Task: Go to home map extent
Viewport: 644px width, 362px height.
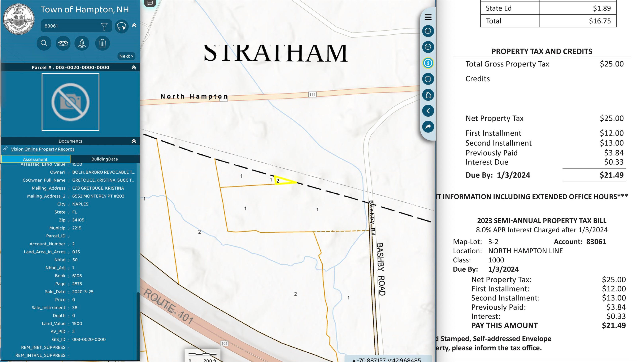Action: 428,95
